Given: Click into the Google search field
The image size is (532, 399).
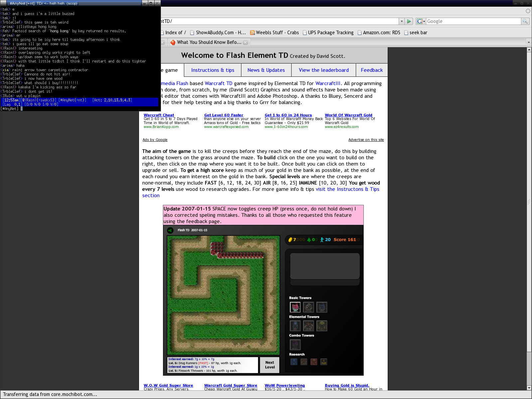Looking at the screenshot, I should [x=473, y=21].
